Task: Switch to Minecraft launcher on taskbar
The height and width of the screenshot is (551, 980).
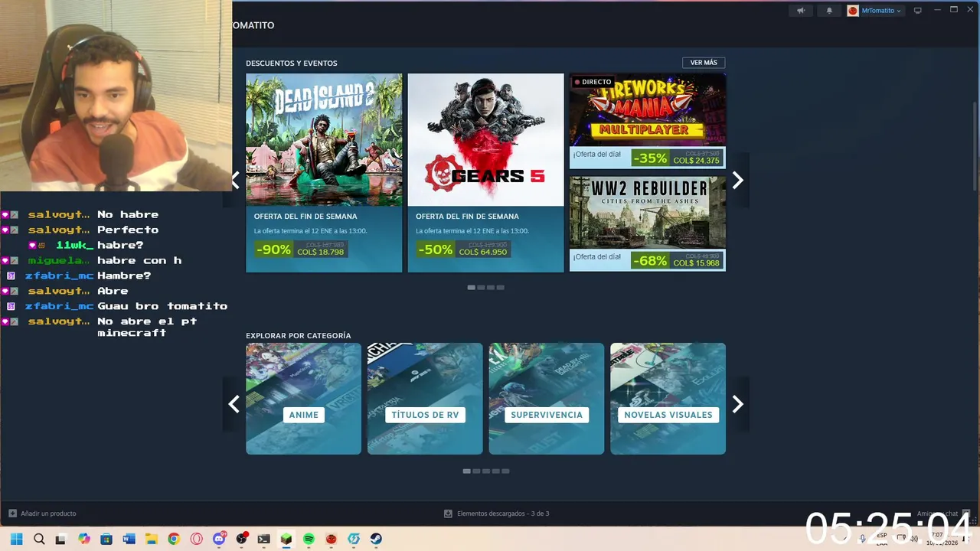Action: (x=286, y=539)
